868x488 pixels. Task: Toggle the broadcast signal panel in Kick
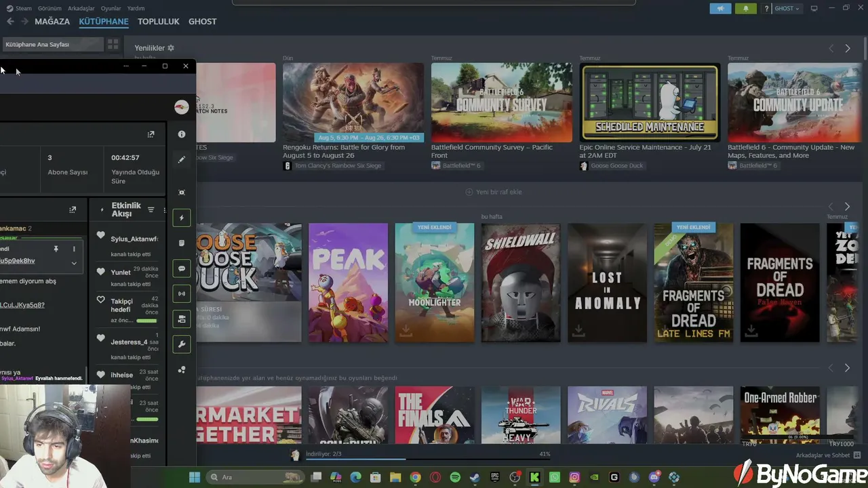tap(182, 293)
